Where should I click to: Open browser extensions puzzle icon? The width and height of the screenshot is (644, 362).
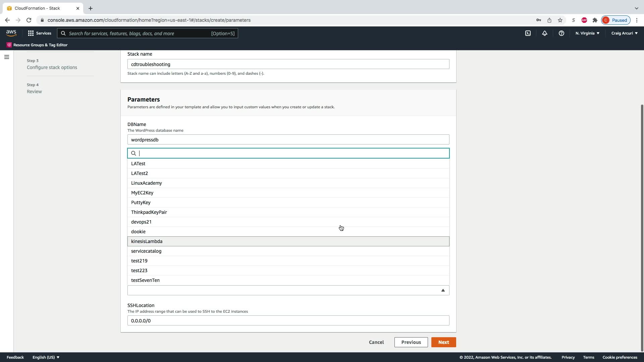pos(595,20)
